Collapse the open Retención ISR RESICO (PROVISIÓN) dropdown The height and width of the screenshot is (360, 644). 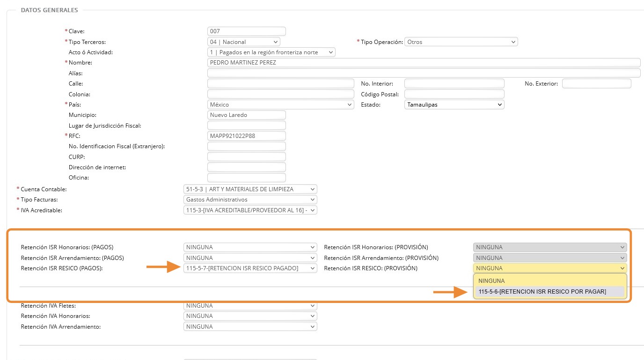550,268
